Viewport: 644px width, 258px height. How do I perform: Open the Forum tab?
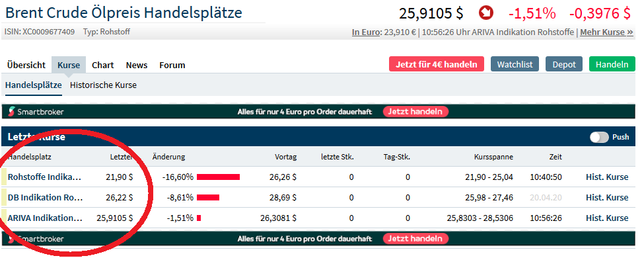point(172,65)
